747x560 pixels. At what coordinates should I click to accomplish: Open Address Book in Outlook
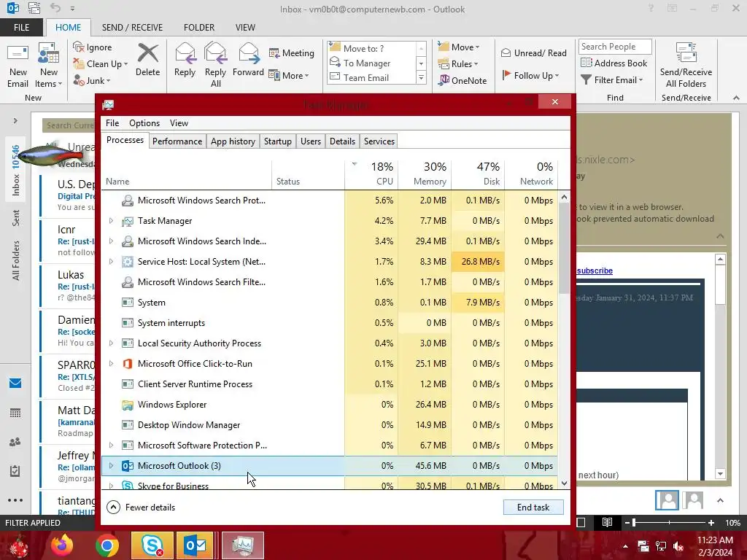point(614,63)
